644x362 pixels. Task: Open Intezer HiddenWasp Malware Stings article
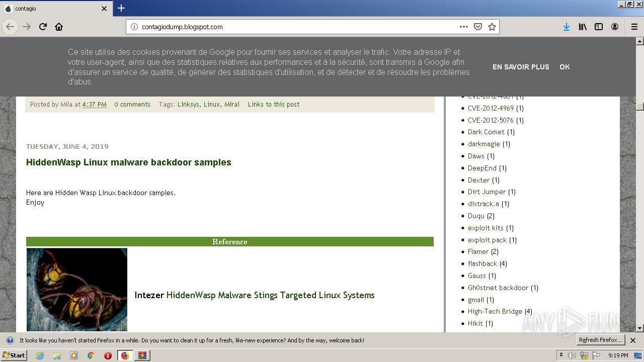271,295
